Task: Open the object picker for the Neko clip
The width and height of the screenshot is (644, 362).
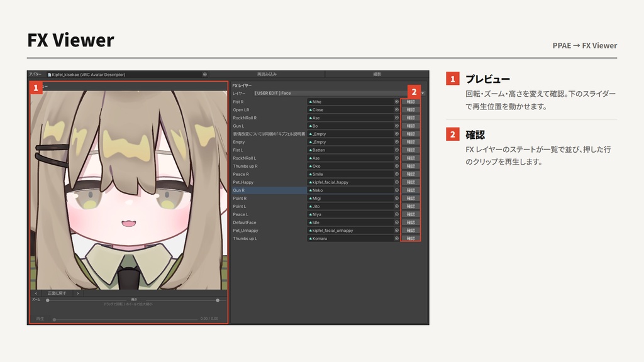Action: click(x=397, y=190)
